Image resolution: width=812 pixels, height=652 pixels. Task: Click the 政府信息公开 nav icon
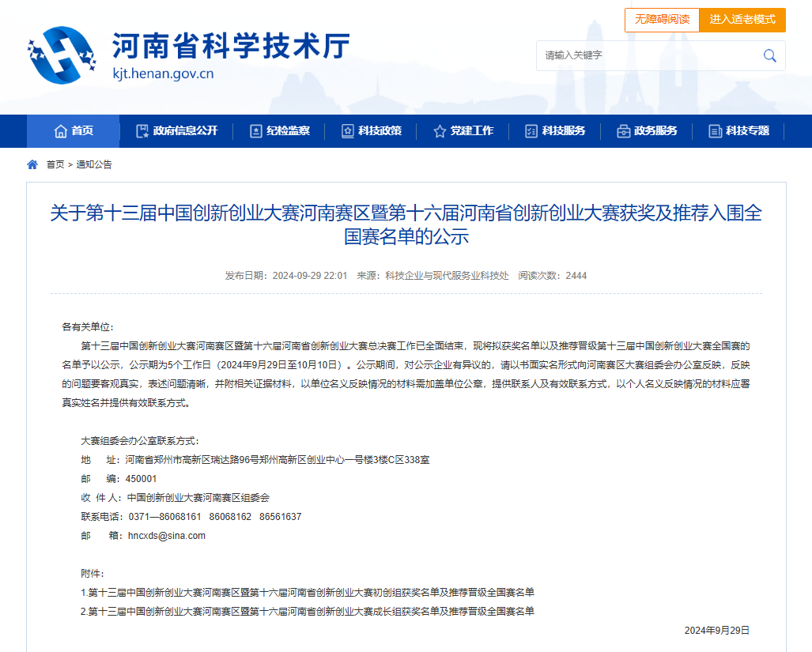point(142,131)
